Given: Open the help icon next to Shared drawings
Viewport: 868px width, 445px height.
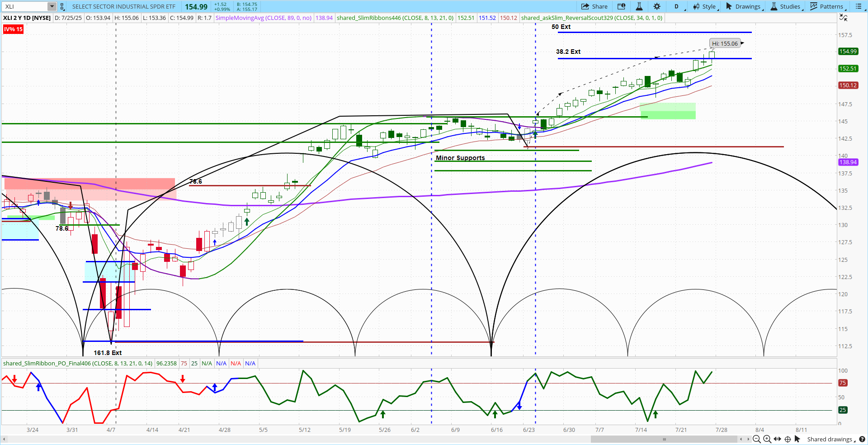Looking at the screenshot, I should point(862,439).
